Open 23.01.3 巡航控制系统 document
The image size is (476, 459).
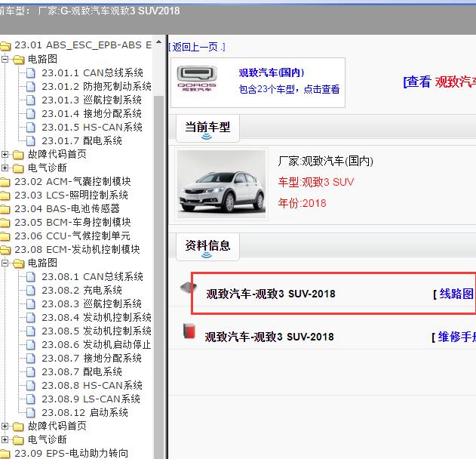coord(92,100)
